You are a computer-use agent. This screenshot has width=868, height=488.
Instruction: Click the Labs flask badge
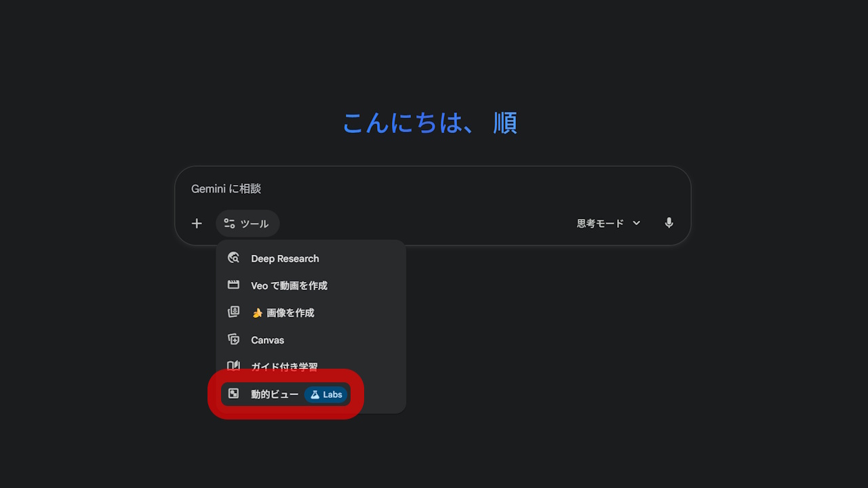pyautogui.click(x=326, y=394)
